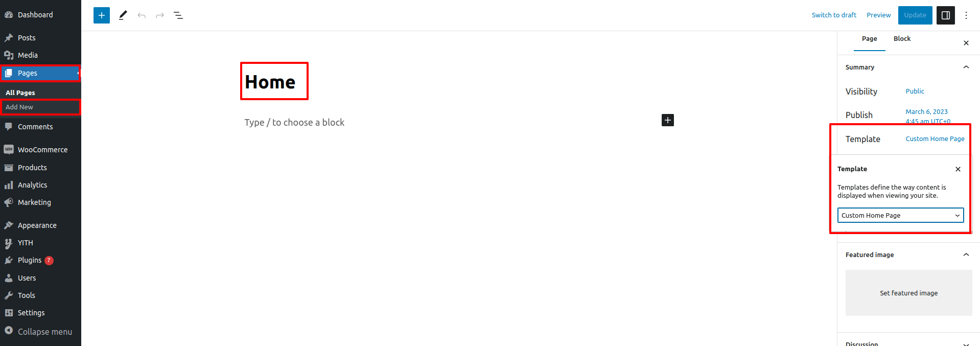This screenshot has width=980, height=346.
Task: Open the Plugins menu item
Action: point(30,260)
